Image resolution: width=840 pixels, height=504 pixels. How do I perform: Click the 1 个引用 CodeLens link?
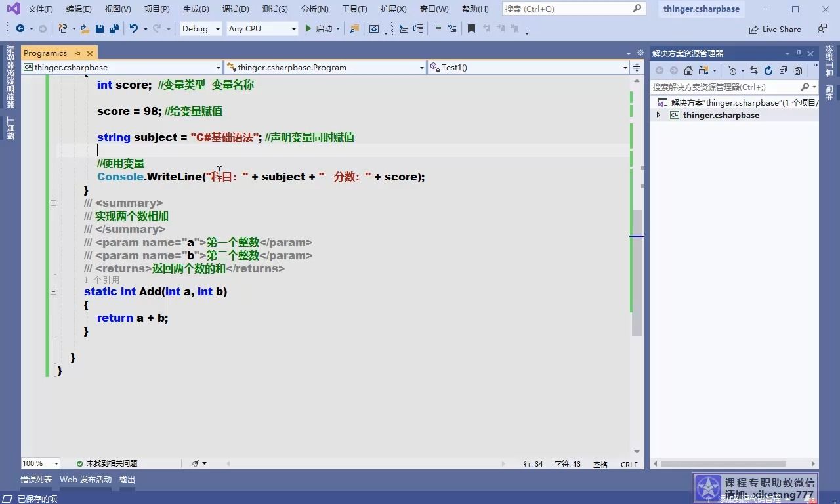pos(102,280)
